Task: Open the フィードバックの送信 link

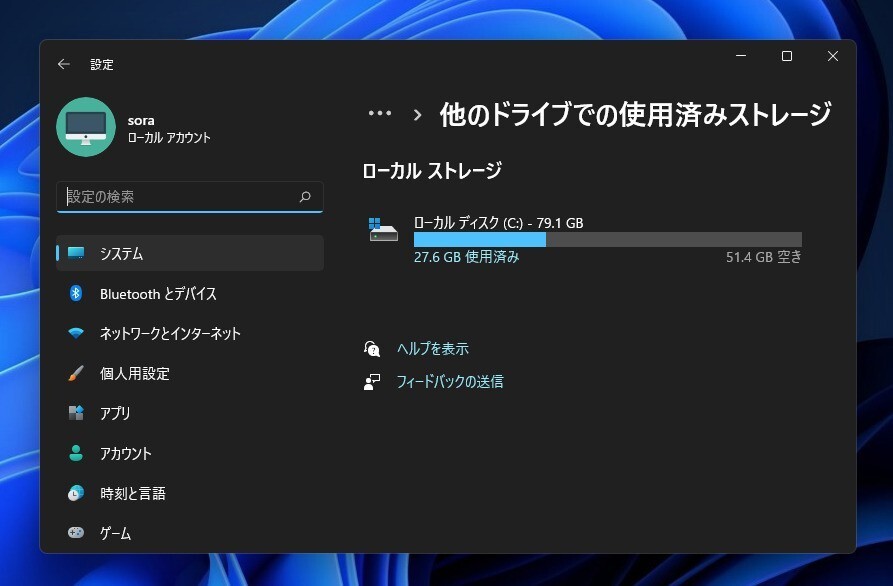Action: tap(450, 382)
